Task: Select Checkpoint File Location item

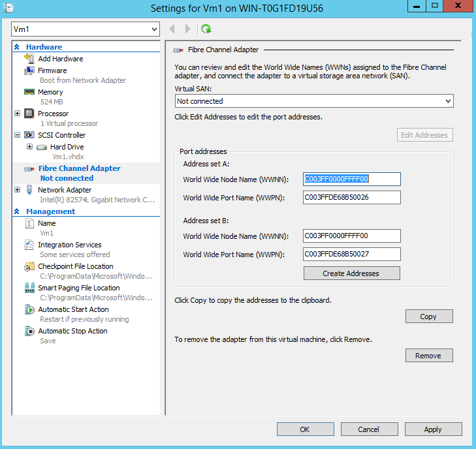Action: (x=76, y=266)
